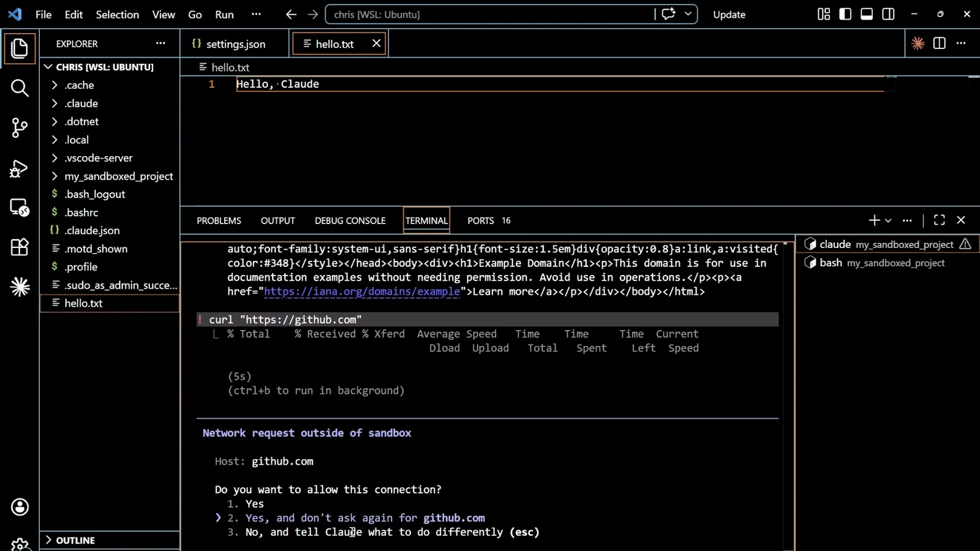980x551 pixels.
Task: Open the new terminal launch profile dropdown
Action: [888, 220]
